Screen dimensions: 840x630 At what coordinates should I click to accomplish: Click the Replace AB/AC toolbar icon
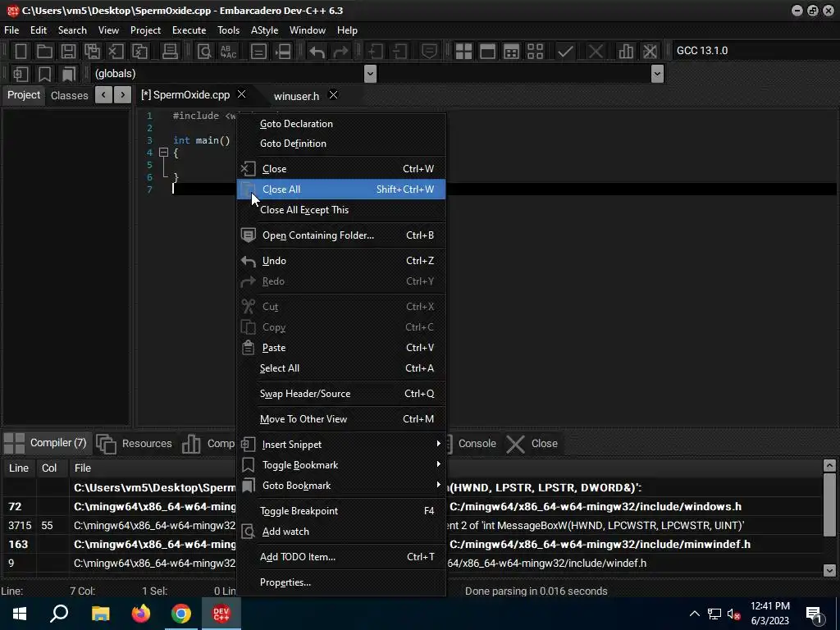pos(228,51)
